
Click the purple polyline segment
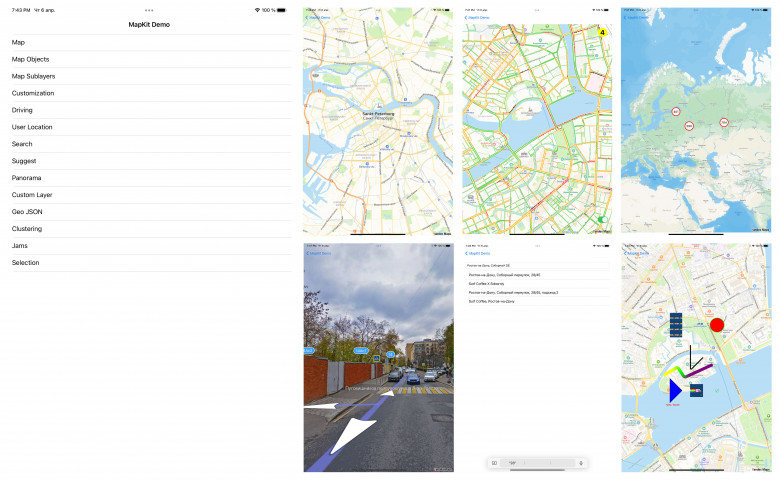tap(700, 371)
